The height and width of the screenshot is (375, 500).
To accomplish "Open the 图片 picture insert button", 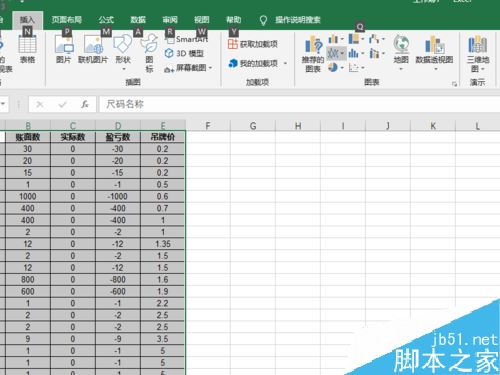I will [x=64, y=50].
